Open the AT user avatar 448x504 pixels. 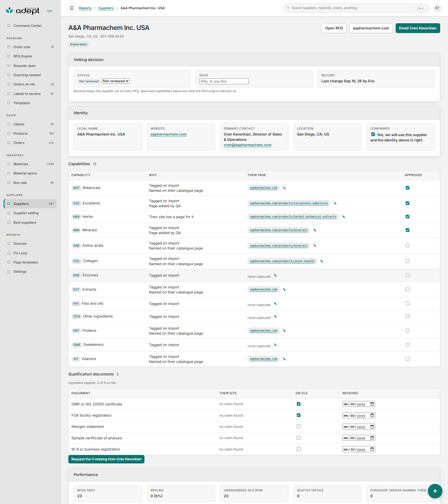coord(437,8)
